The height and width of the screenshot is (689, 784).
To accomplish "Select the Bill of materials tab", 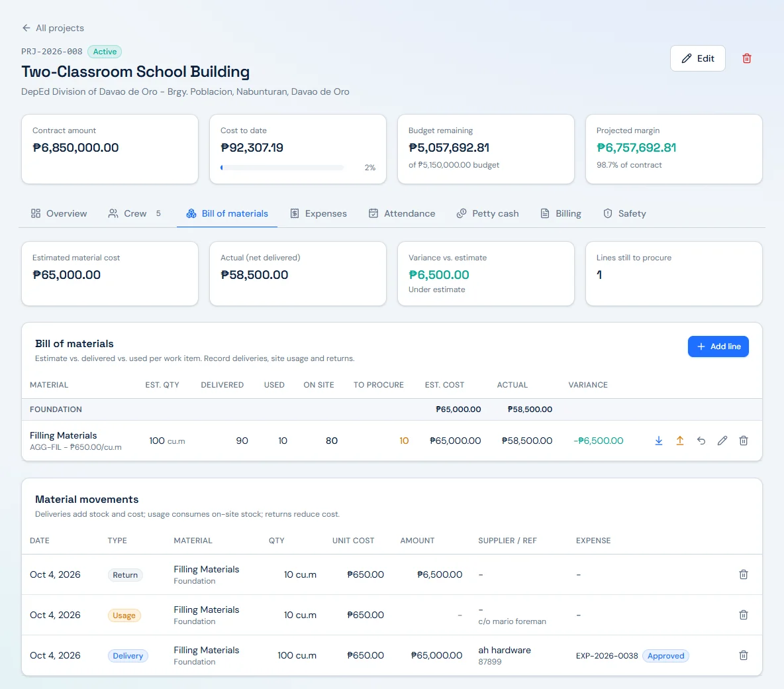I will [227, 213].
